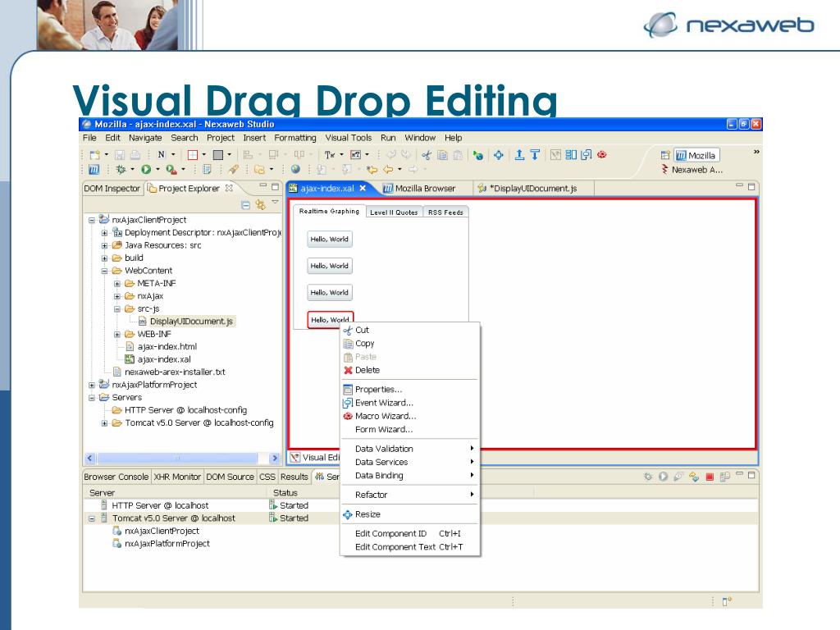
Task: Click the first Hello, World button
Action: coord(330,239)
